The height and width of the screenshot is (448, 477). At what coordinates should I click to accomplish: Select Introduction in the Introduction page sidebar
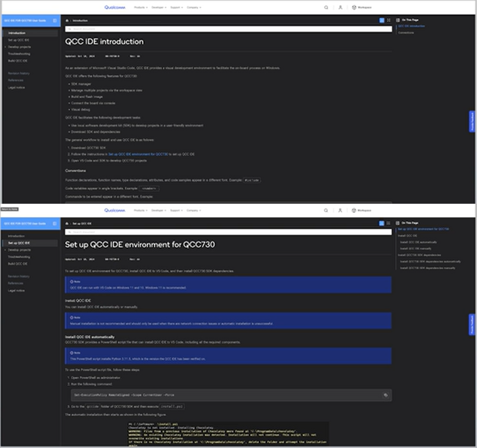click(x=17, y=33)
